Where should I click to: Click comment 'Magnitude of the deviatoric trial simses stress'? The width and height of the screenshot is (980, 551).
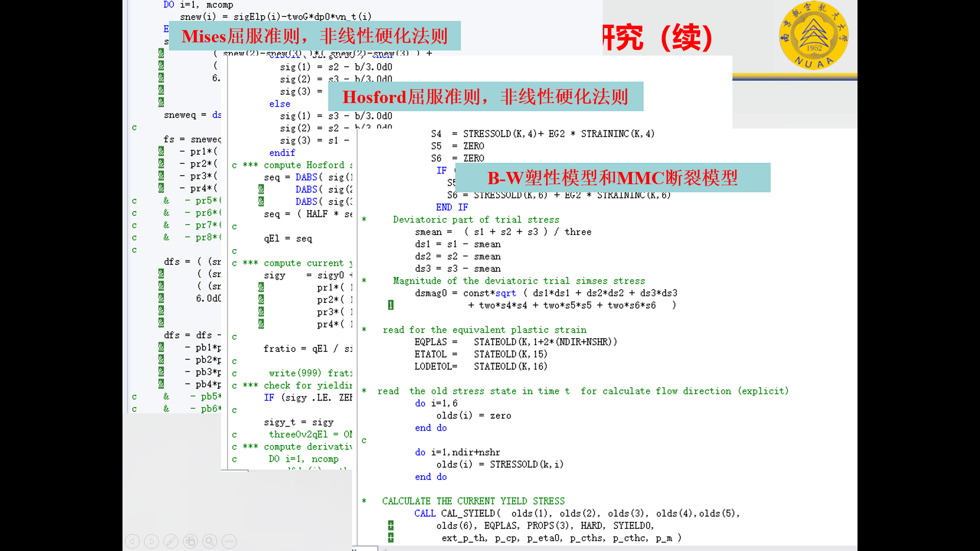[x=519, y=281]
